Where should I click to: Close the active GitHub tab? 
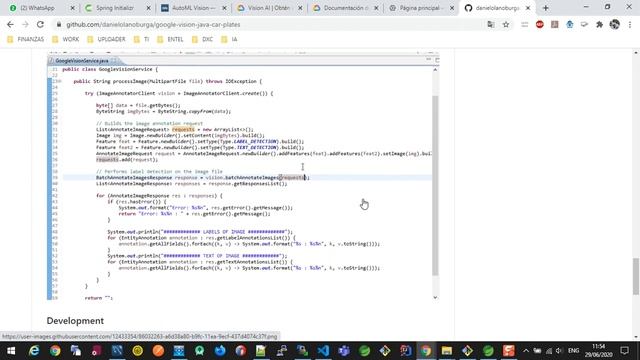click(x=528, y=8)
